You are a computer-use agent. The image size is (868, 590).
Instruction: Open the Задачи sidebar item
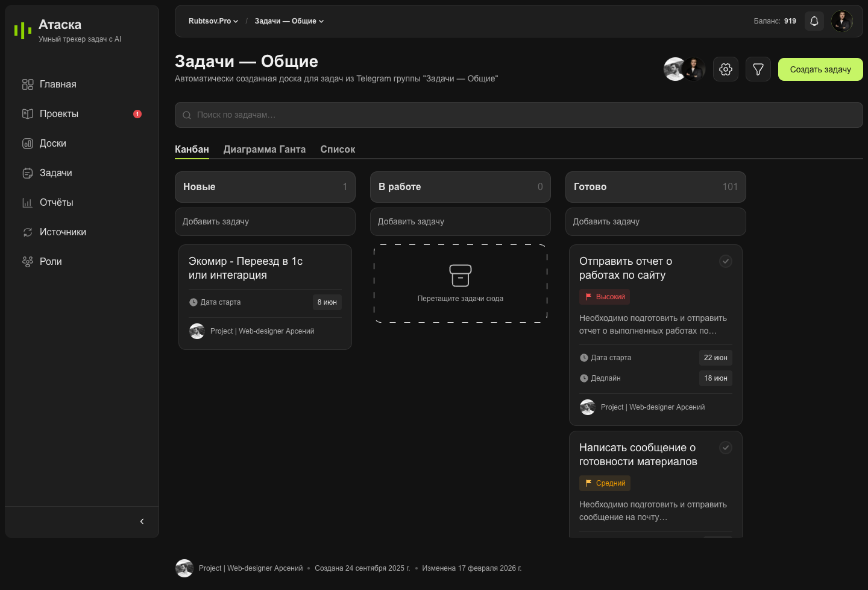82,173
